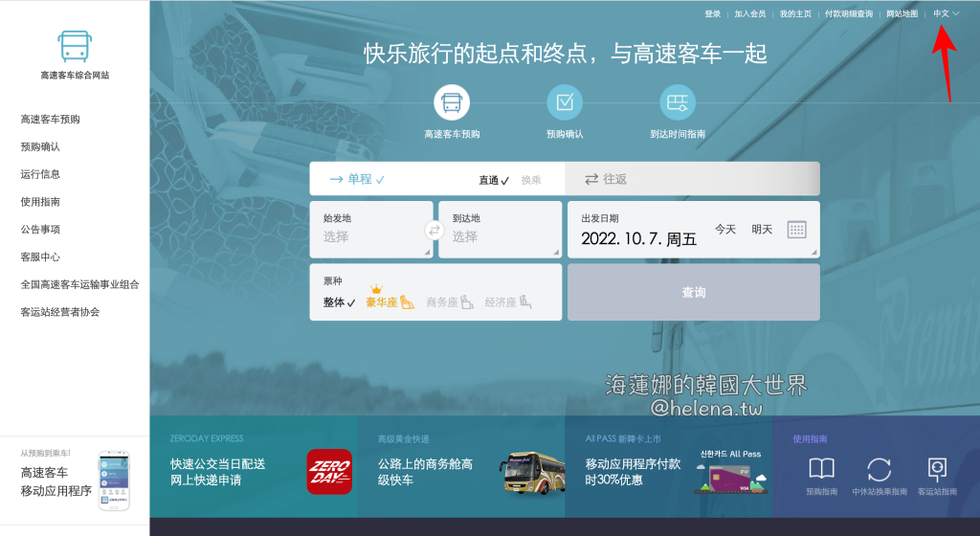Click the 到达时间指南 bus schedule icon

[678, 102]
